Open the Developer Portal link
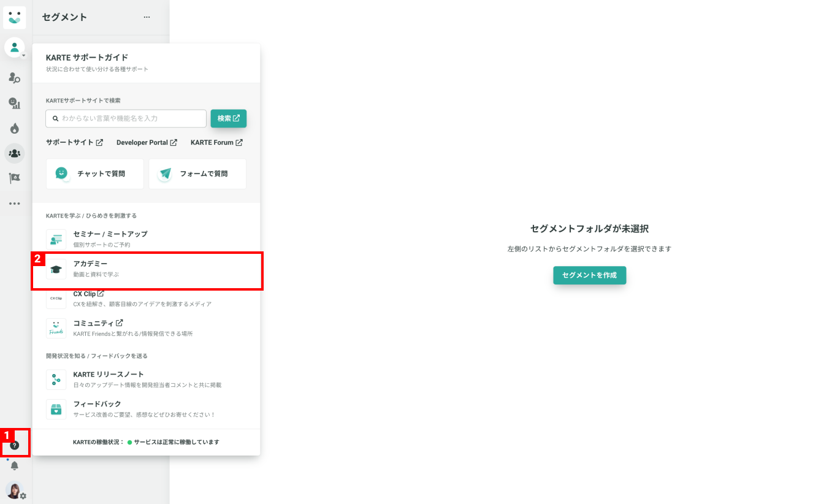 (147, 142)
